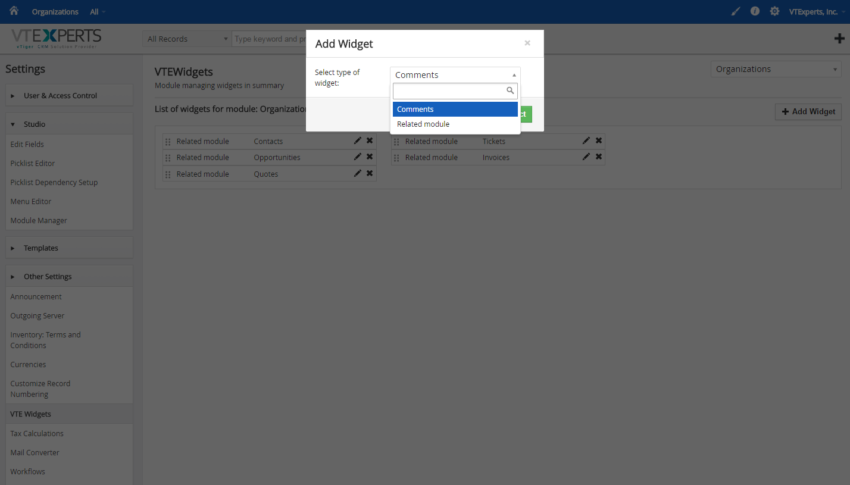Open Outgoing Server settings
850x485 pixels.
pos(37,315)
